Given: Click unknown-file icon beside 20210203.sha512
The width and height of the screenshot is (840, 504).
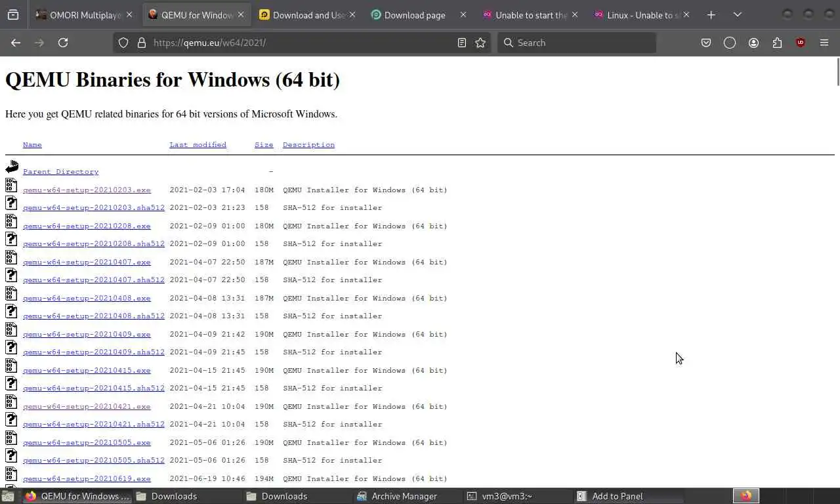Looking at the screenshot, I should pyautogui.click(x=11, y=203).
